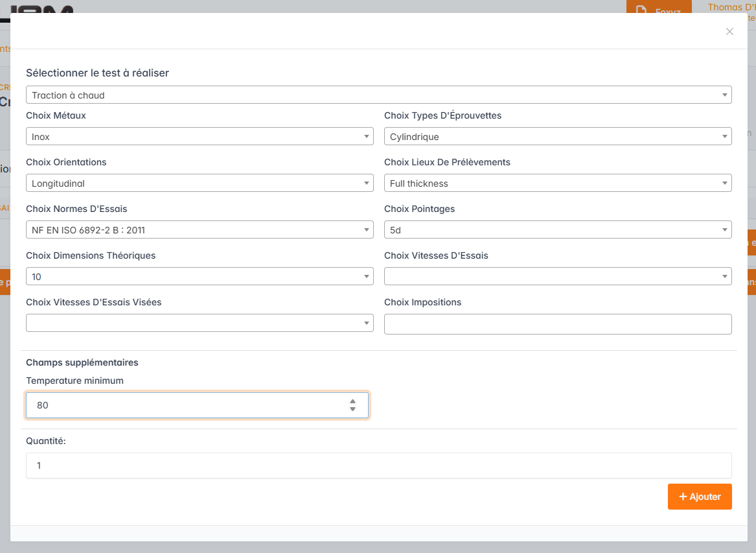The height and width of the screenshot is (553, 756).
Task: Expand the Choix Orientations dropdown
Action: (200, 183)
